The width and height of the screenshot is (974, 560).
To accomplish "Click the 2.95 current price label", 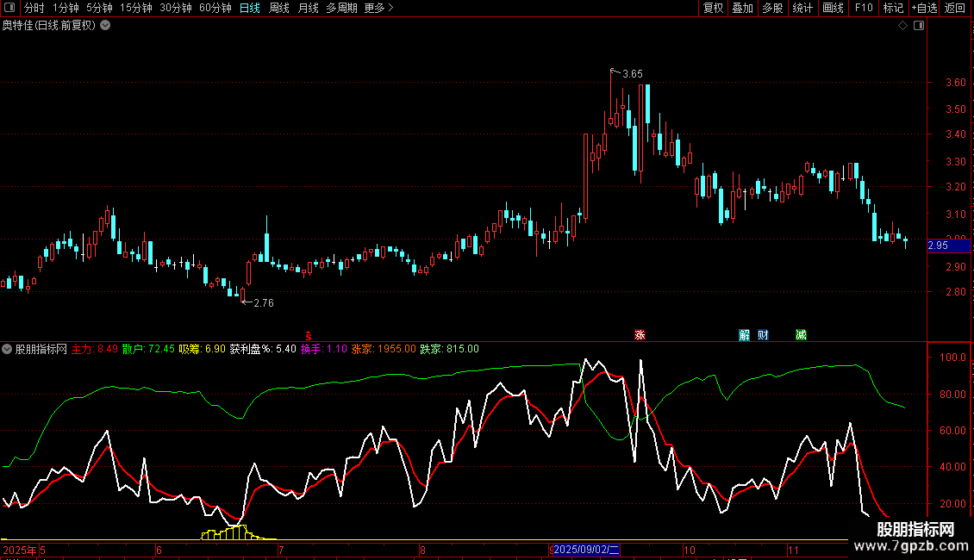I will [x=938, y=246].
